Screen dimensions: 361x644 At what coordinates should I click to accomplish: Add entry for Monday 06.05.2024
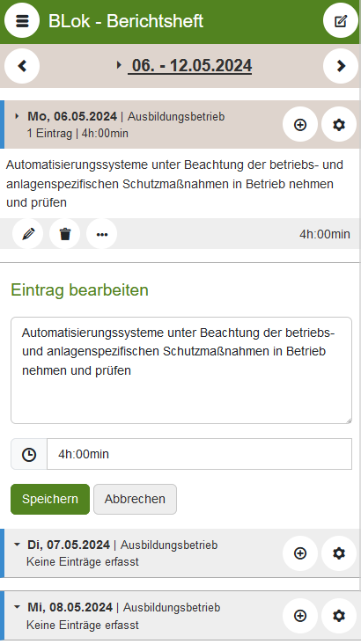coord(300,124)
